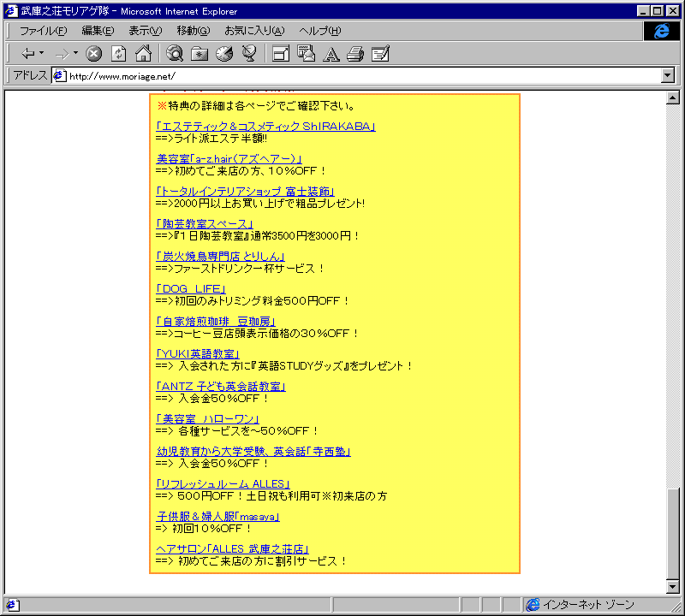Open the ヘルプ(H) menu
The height and width of the screenshot is (616, 685).
319,31
